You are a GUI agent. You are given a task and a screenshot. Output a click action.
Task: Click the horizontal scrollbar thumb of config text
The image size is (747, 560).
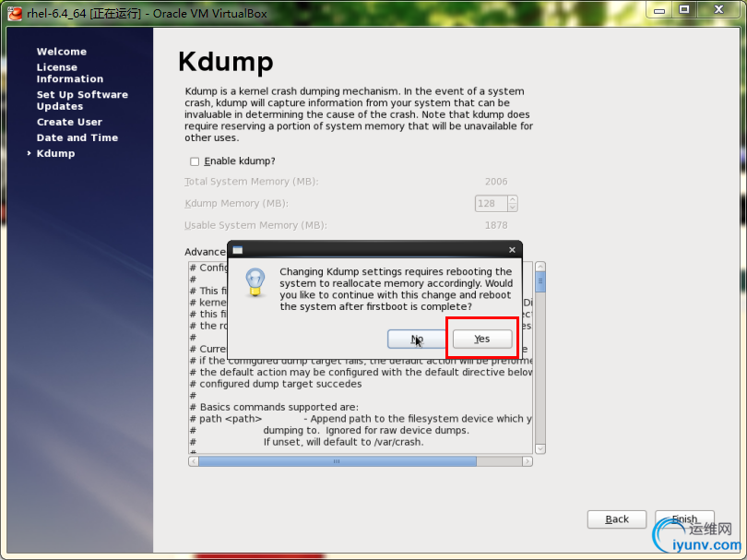click(x=338, y=461)
